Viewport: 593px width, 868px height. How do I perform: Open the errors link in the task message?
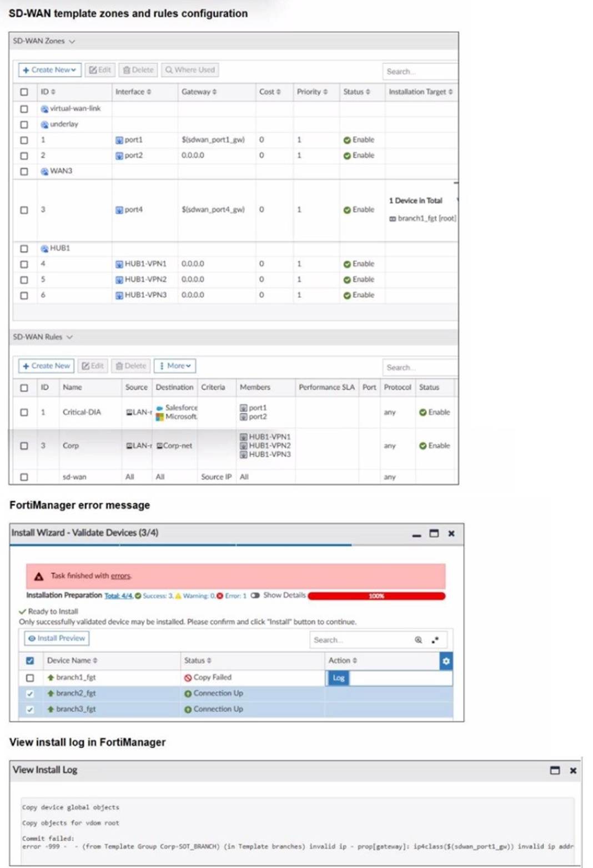(x=120, y=576)
